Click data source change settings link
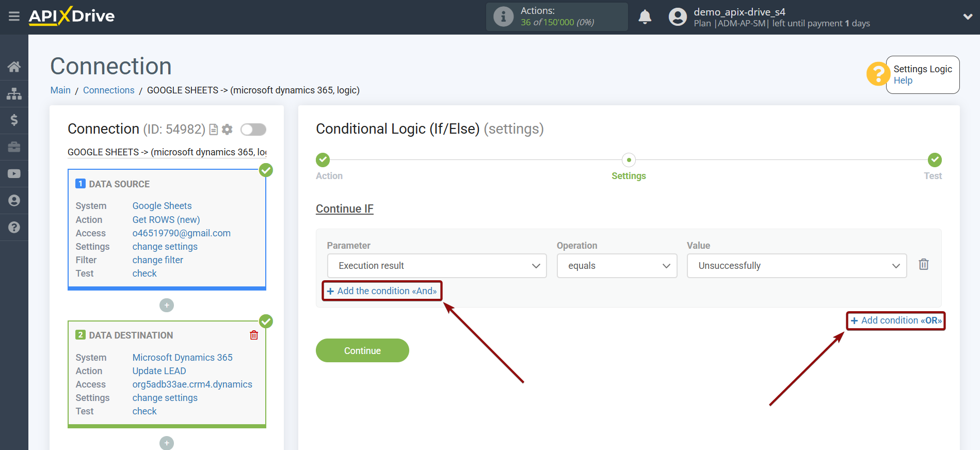 point(165,247)
